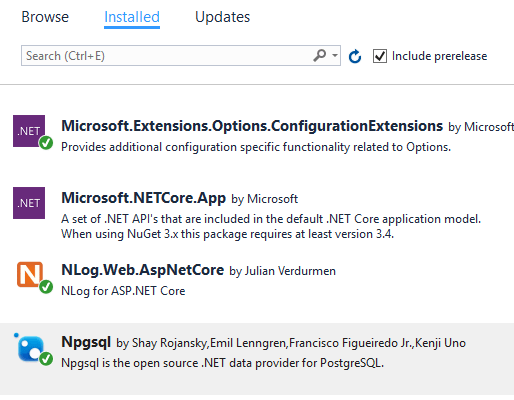
Task: Click the installed checkmark badge on NLog
Action: (x=46, y=287)
